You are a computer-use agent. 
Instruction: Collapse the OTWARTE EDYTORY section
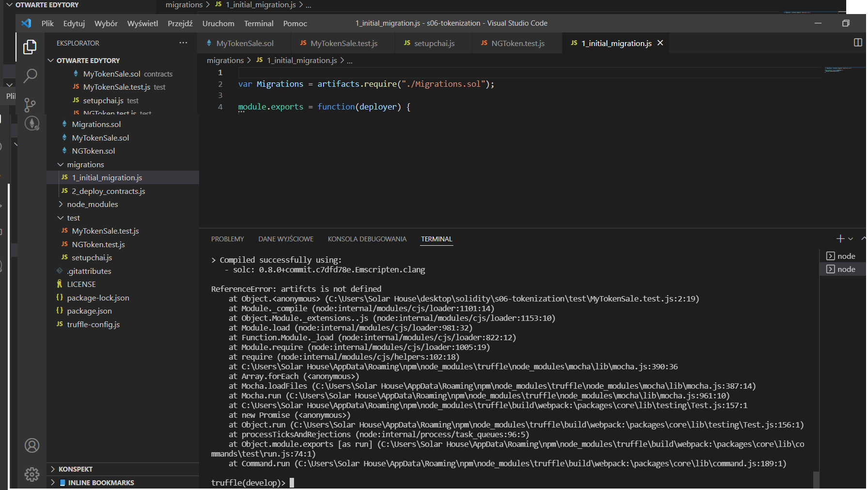click(x=88, y=60)
